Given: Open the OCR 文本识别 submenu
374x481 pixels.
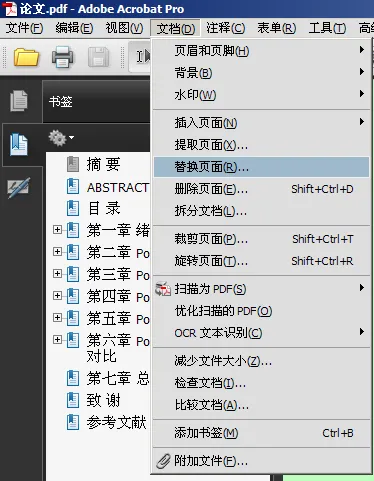Looking at the screenshot, I should 262,333.
